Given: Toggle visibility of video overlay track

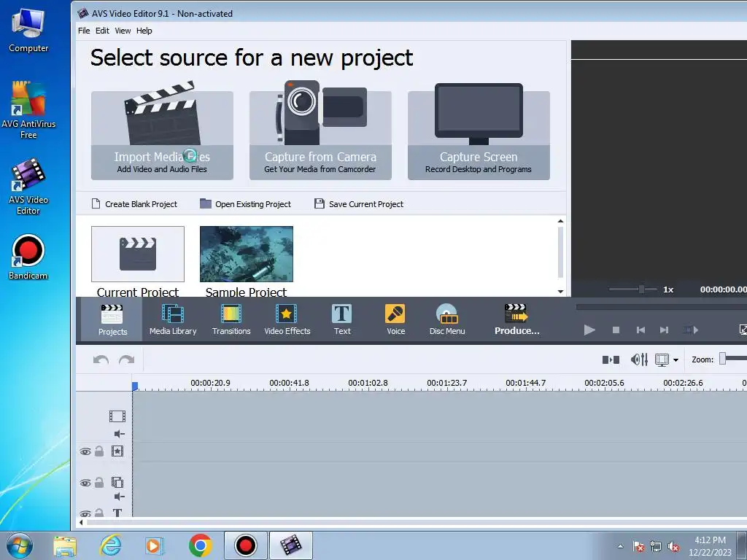Looking at the screenshot, I should (x=85, y=483).
